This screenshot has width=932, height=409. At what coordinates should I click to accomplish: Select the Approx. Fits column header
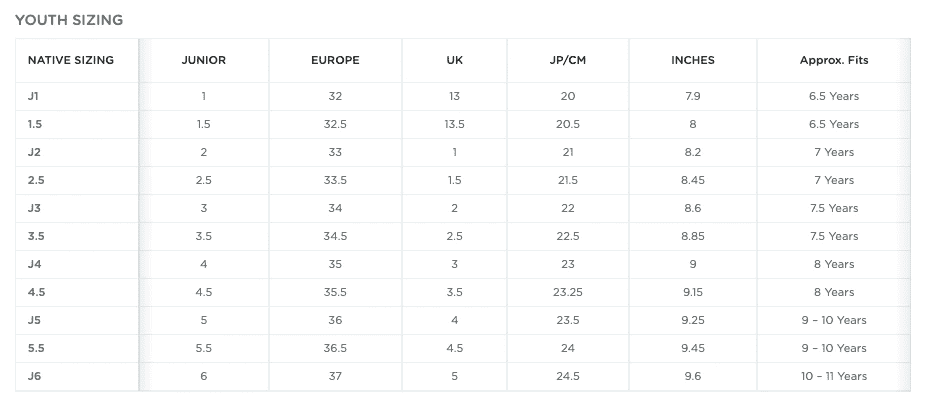click(x=834, y=60)
